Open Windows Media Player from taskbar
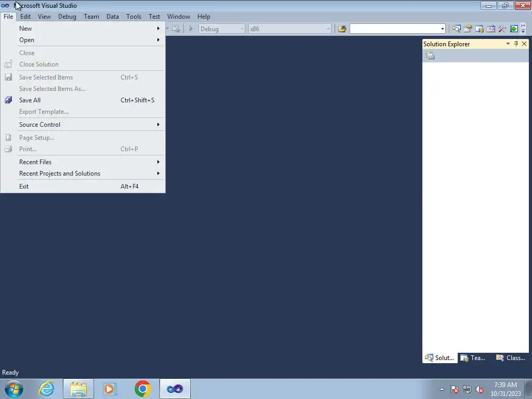532x399 pixels. 110,389
